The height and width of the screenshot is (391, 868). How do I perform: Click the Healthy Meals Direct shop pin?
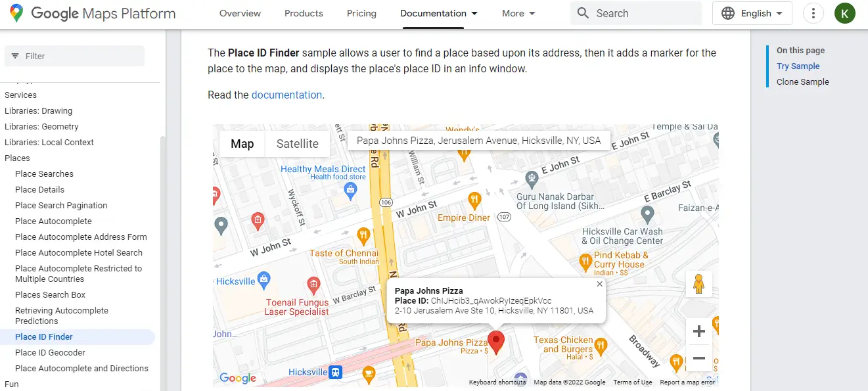(x=351, y=191)
